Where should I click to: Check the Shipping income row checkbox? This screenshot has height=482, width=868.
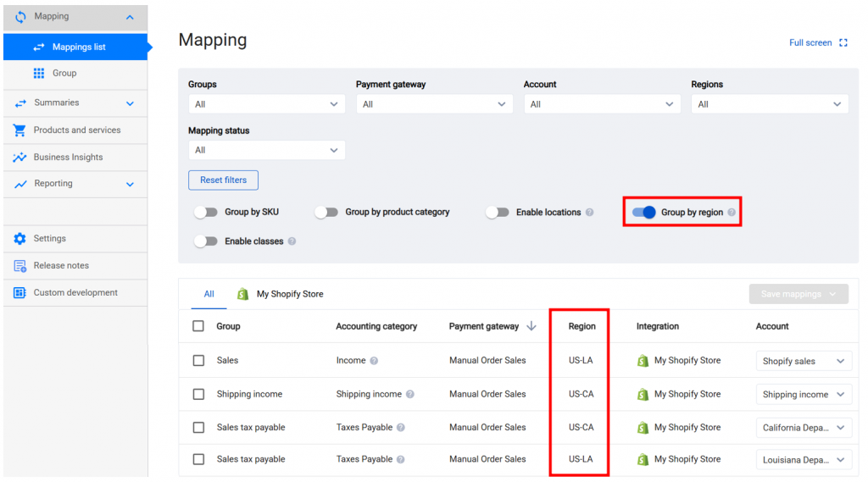coord(198,394)
